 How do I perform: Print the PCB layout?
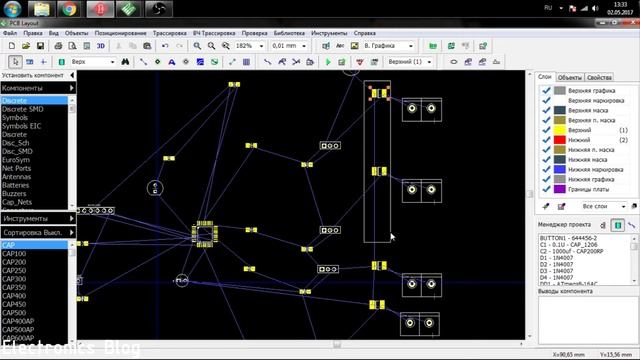click(58, 46)
